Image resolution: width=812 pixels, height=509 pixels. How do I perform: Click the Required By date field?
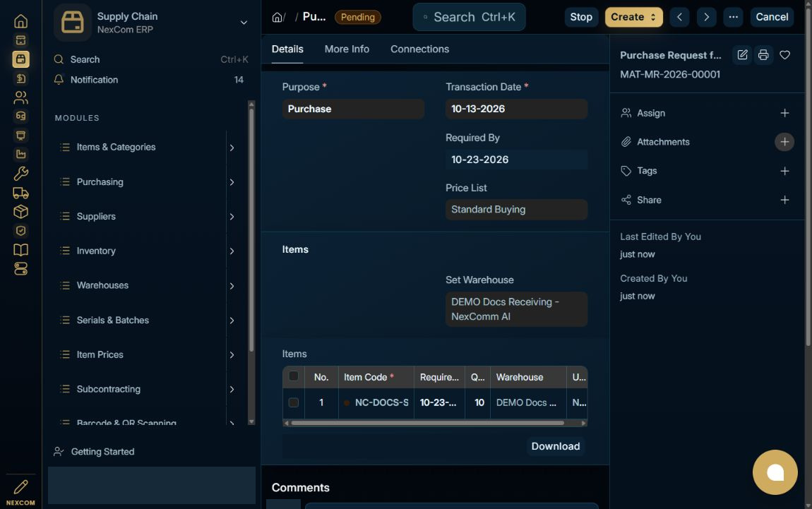(x=516, y=160)
